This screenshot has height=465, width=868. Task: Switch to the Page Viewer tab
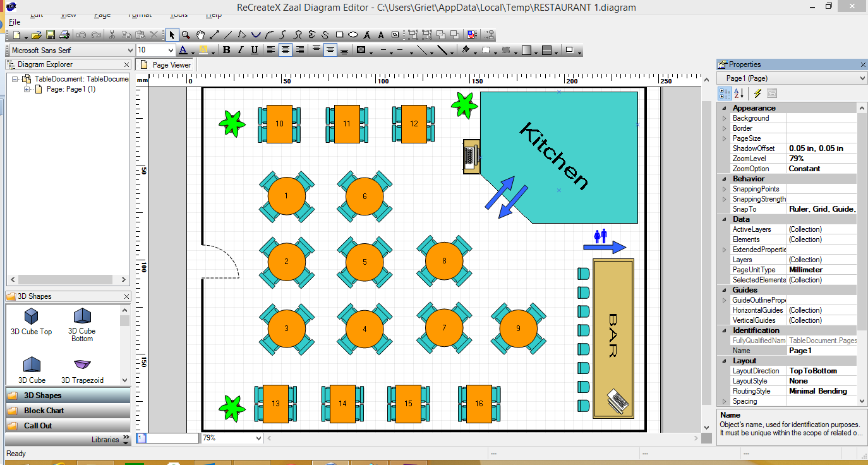(166, 64)
